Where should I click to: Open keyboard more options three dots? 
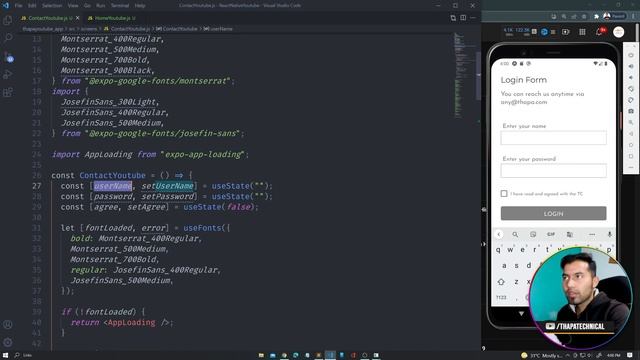point(592,234)
